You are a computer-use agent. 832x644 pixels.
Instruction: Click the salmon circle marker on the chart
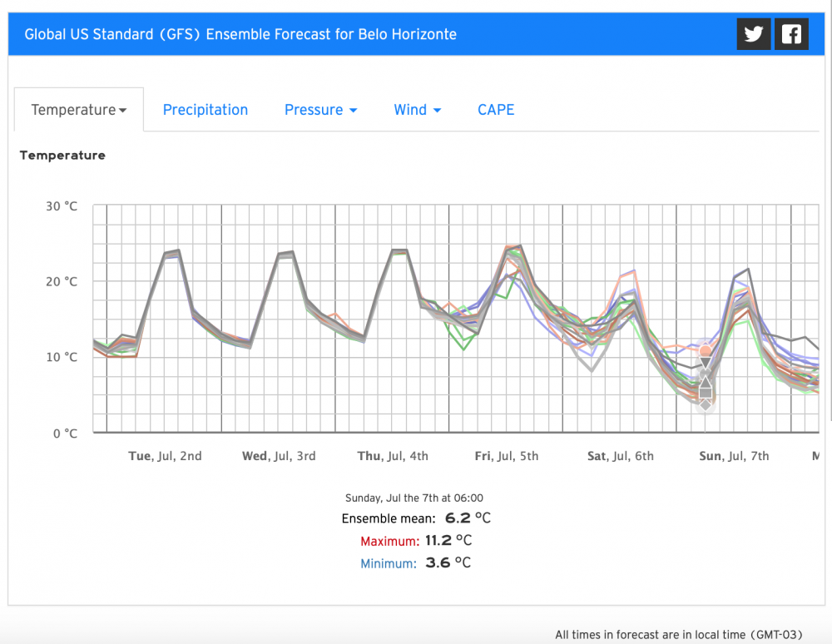click(x=706, y=350)
